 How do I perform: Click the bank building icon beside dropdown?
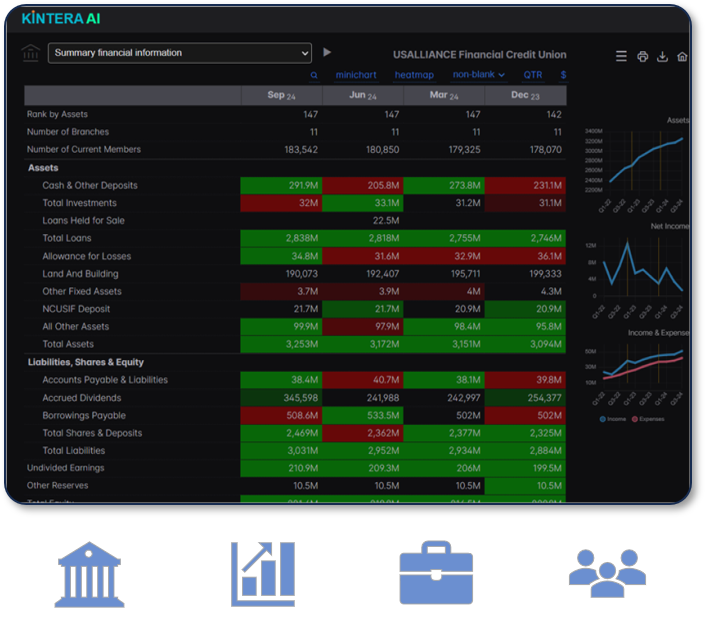(x=31, y=53)
